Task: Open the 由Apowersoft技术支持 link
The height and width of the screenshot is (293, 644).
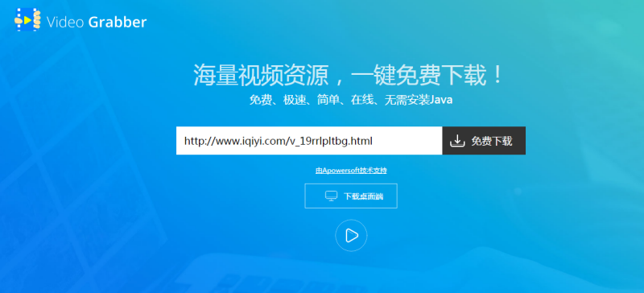Action: (x=351, y=171)
